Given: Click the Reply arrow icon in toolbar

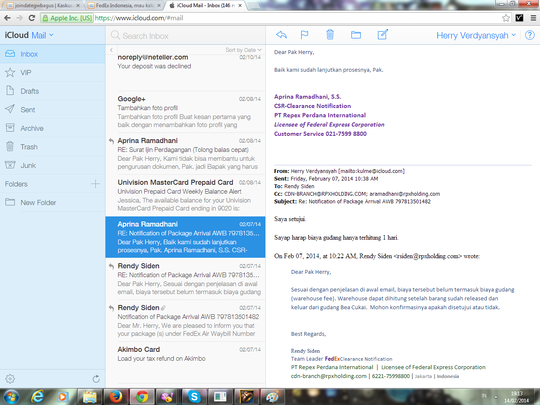Looking at the screenshot, I should 281,35.
